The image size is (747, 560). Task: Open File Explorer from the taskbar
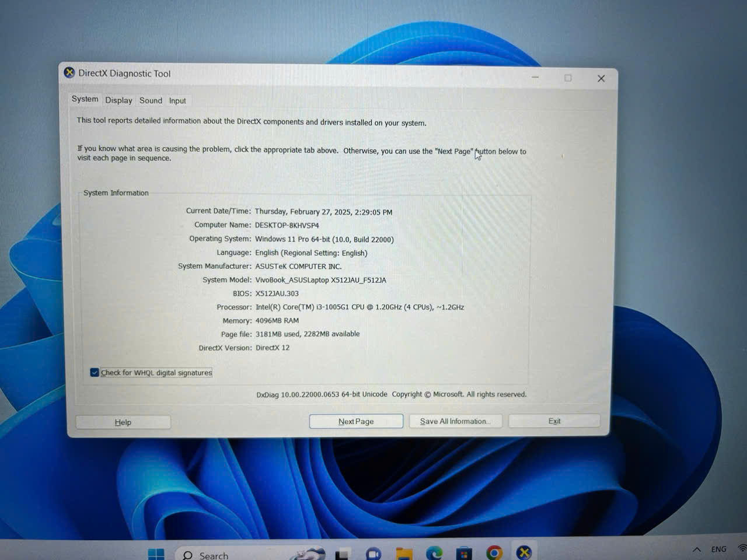(404, 554)
